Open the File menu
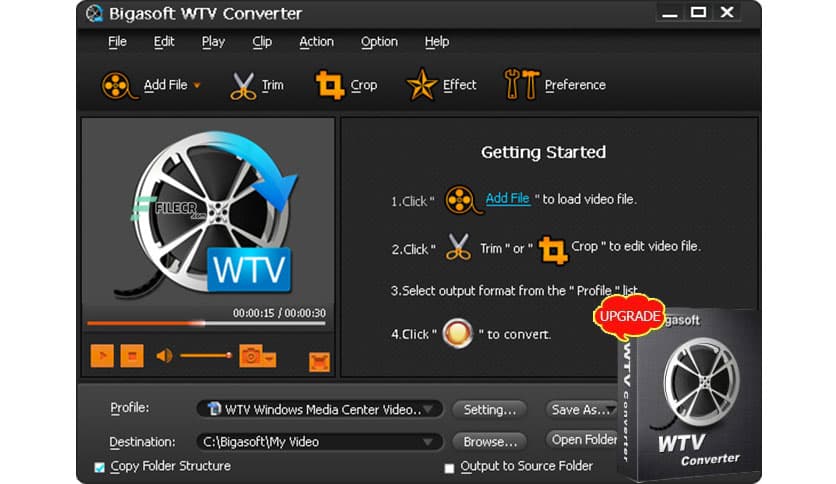Screen dimensions: 836x484 (x=117, y=42)
